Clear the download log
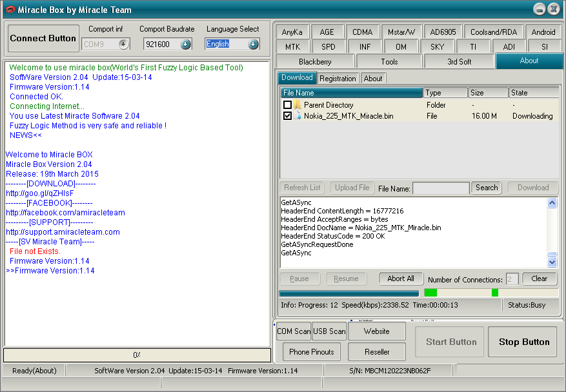Screen dimensions: 566x392 click(x=540, y=279)
